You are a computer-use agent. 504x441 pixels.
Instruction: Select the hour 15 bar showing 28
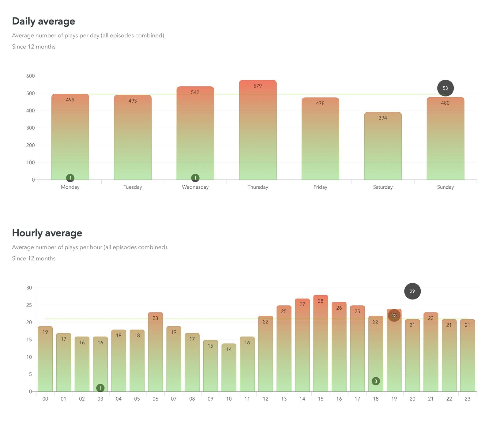click(321, 343)
